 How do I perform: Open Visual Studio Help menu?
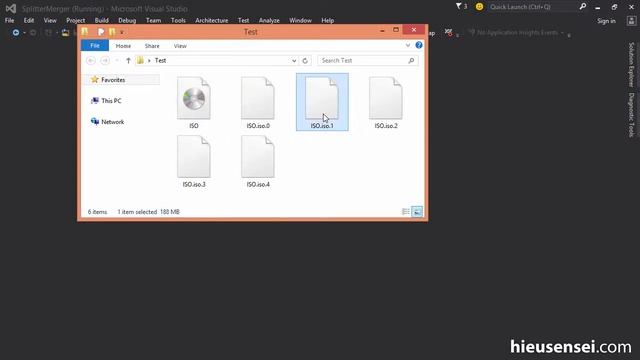327,20
